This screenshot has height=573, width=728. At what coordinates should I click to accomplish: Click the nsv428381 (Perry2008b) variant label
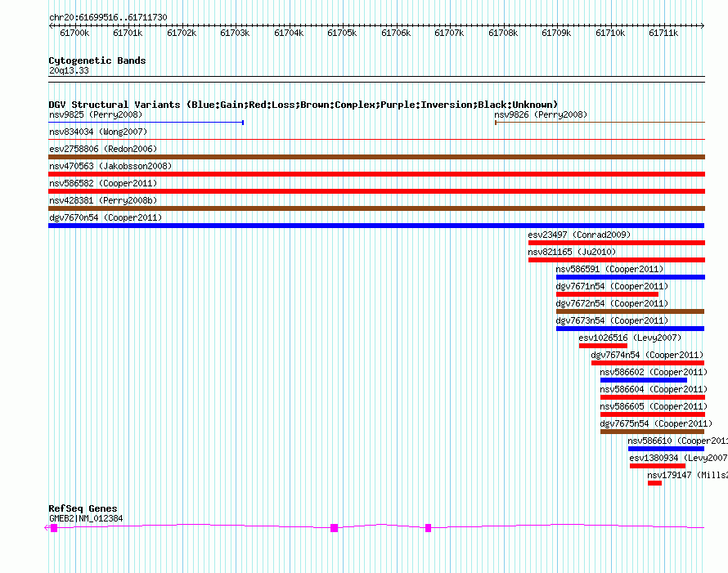(x=103, y=200)
